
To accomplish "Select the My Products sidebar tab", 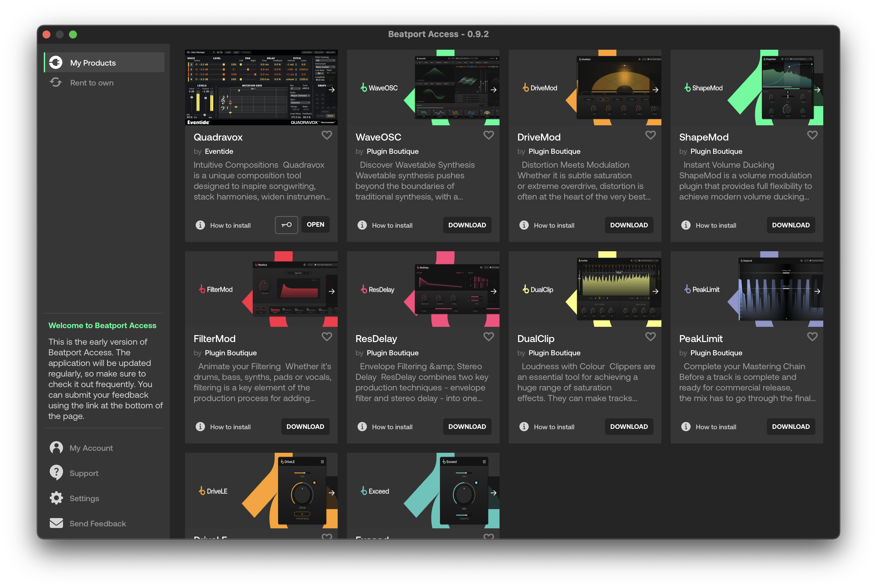I will pyautogui.click(x=93, y=63).
